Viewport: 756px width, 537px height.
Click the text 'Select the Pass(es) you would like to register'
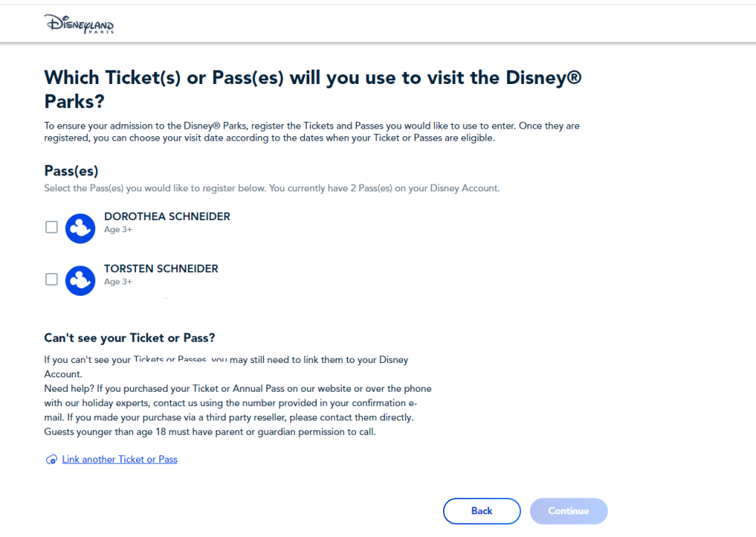pos(154,188)
